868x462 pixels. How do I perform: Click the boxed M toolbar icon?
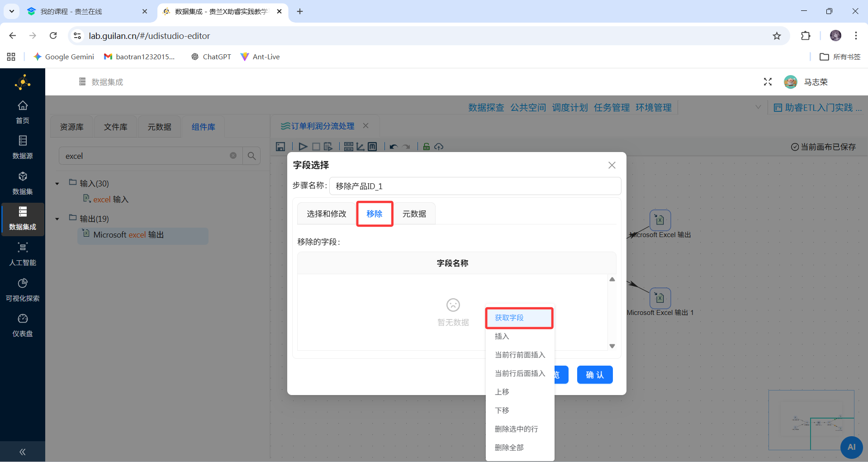click(x=372, y=147)
